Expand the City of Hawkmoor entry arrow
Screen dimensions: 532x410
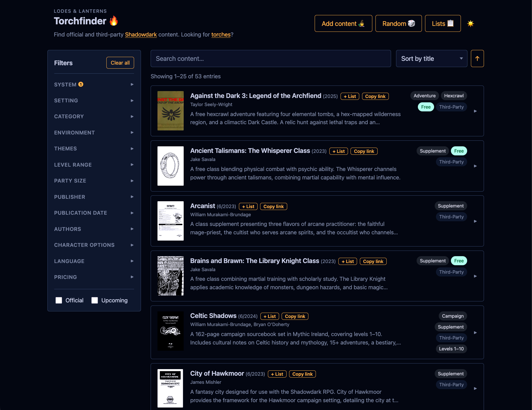point(475,388)
